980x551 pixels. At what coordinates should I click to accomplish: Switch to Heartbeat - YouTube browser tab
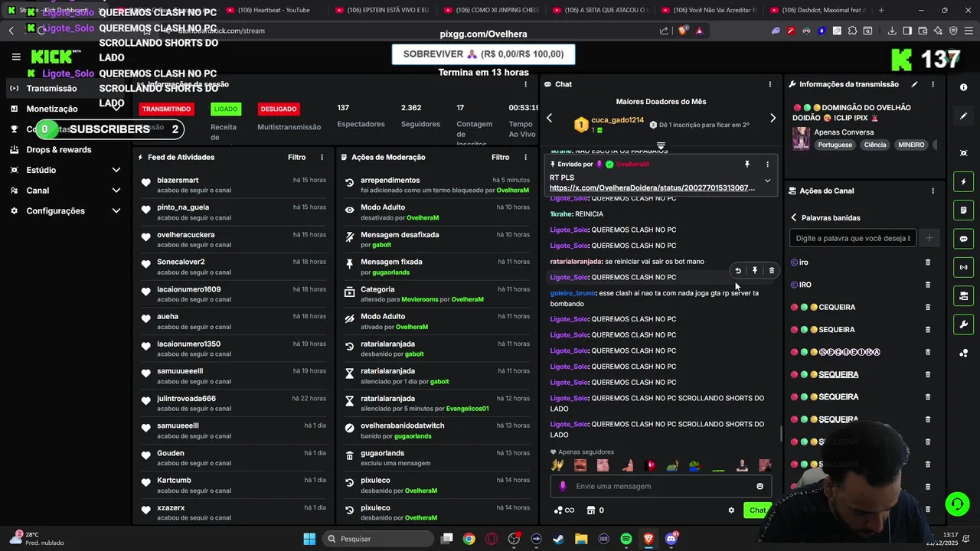point(274,10)
